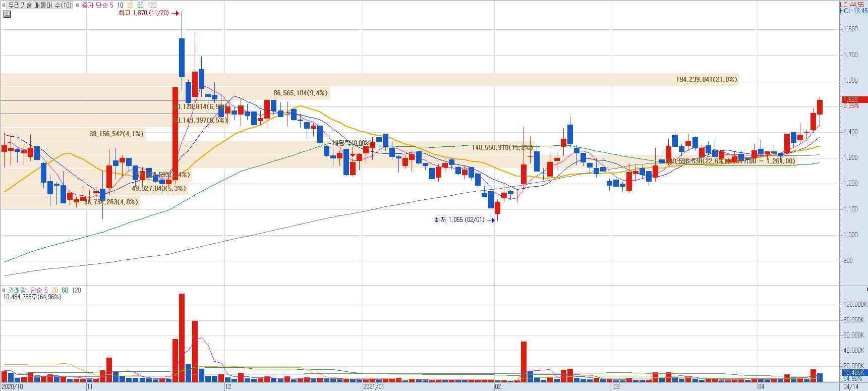Click the blue 10 price moving average label
The height and width of the screenshot is (391, 868).
(120, 5)
